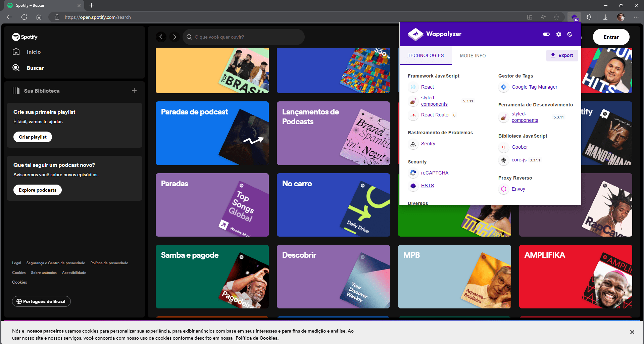
Task: Open the MPB category card
Action: [x=454, y=277]
